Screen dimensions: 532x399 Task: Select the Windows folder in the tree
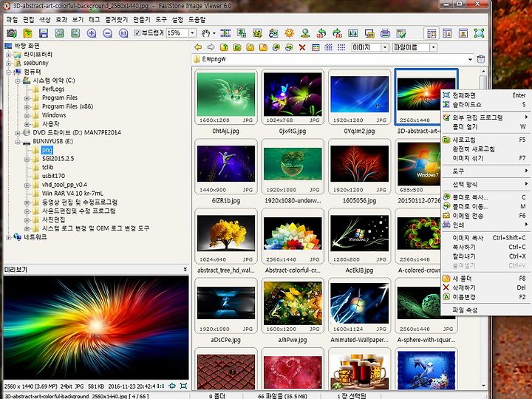(54, 115)
